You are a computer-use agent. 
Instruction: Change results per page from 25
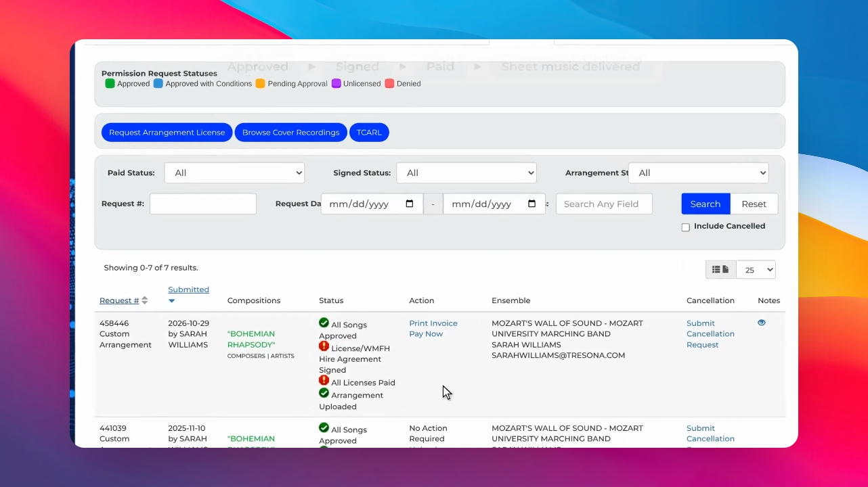click(756, 270)
